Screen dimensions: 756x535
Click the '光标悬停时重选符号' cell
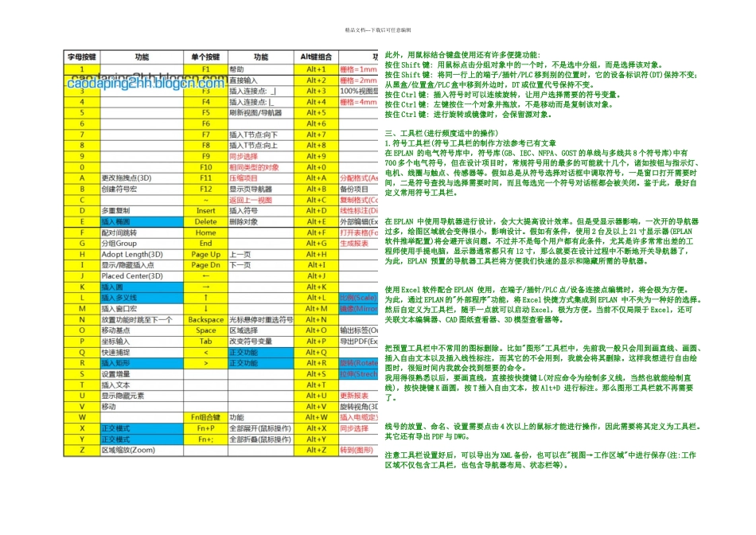pyautogui.click(x=261, y=319)
